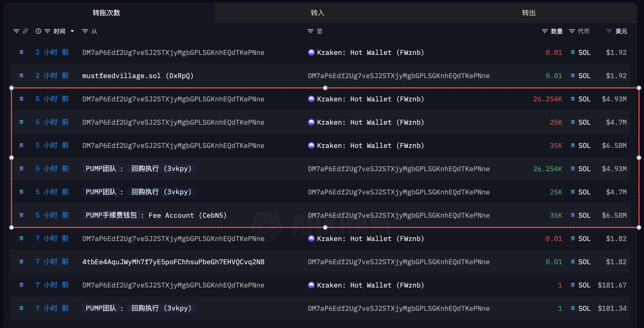
Task: Open the DM7aP6 recipient in the mustfeedvillage.sol row
Action: tap(399, 76)
